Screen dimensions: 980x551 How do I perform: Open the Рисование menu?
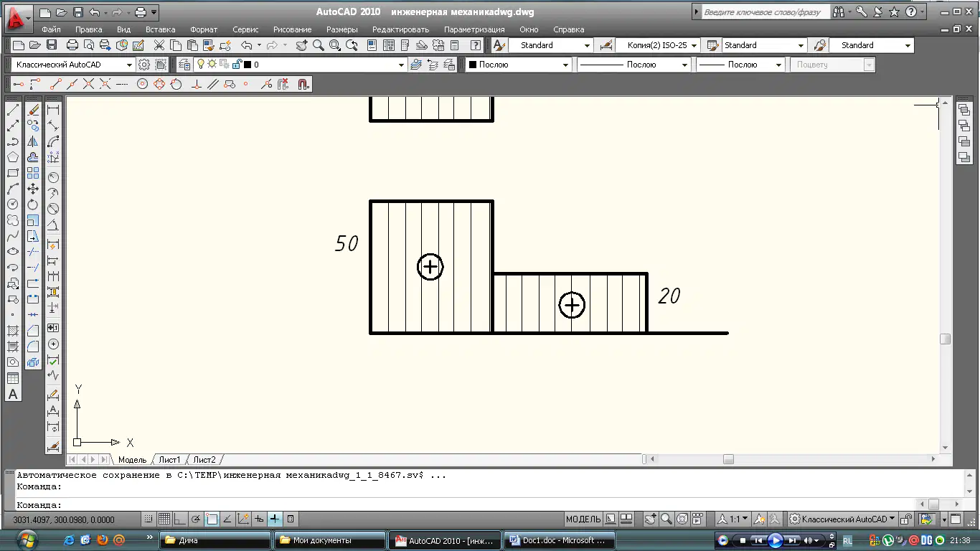point(292,29)
